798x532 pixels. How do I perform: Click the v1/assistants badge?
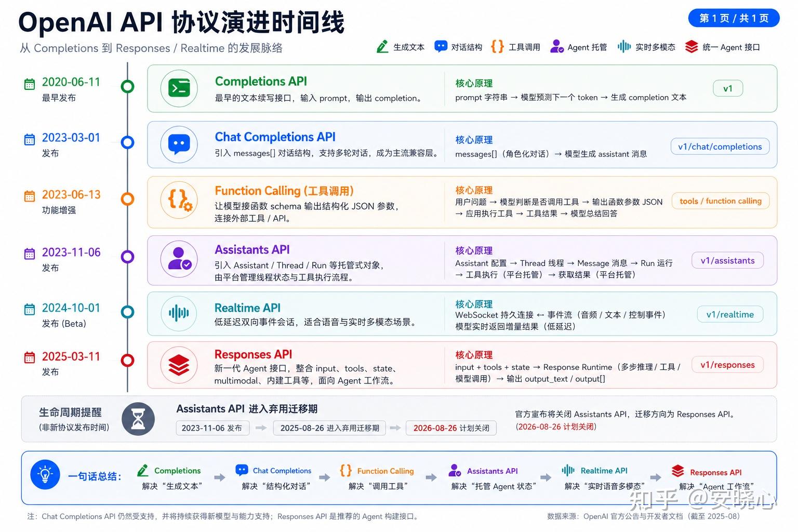(727, 260)
